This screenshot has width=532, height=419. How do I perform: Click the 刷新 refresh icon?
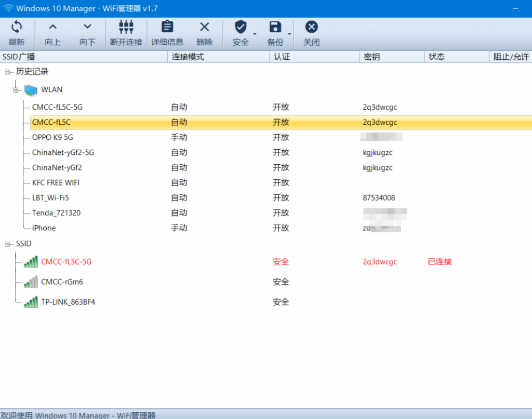[16, 27]
